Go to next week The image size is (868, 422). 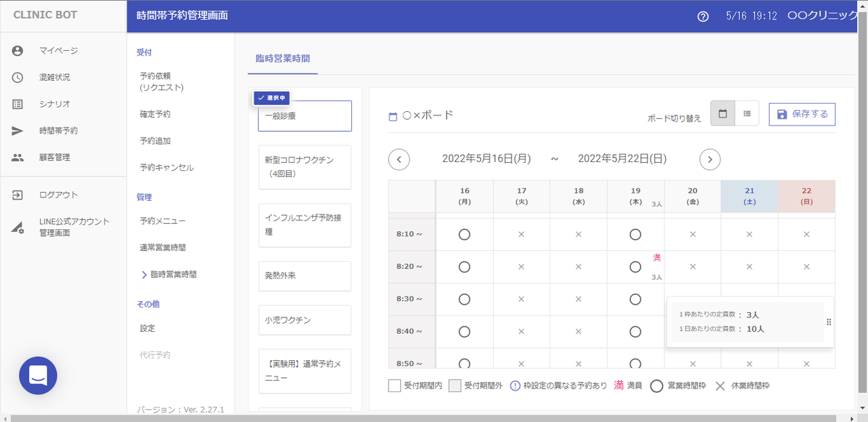click(709, 159)
